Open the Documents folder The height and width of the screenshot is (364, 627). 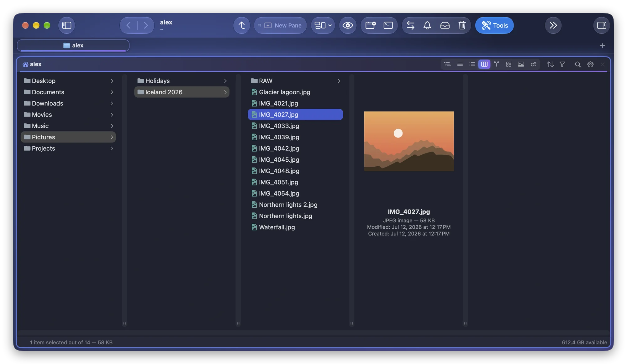tap(68, 92)
